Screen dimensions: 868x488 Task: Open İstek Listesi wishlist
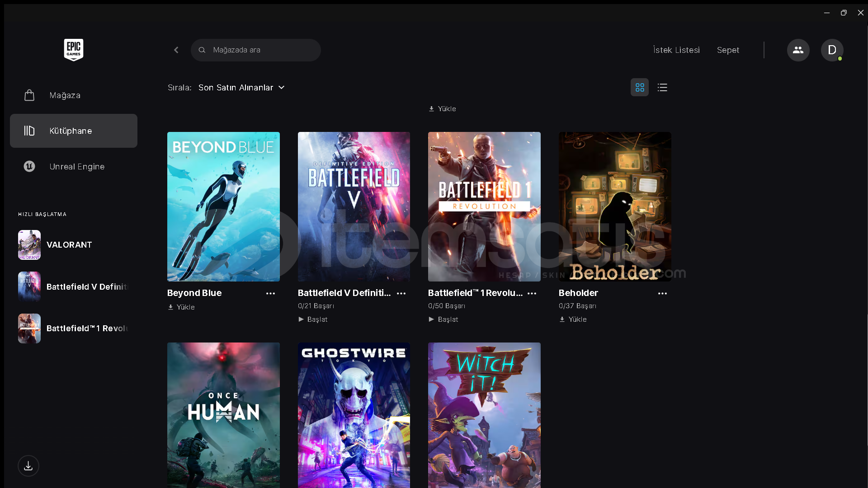[x=676, y=50]
